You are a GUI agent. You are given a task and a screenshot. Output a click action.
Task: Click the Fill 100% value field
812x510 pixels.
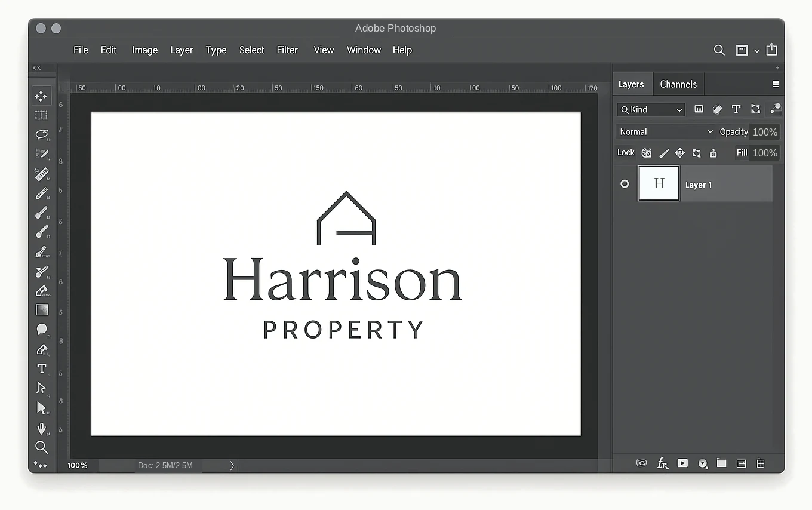(x=765, y=153)
